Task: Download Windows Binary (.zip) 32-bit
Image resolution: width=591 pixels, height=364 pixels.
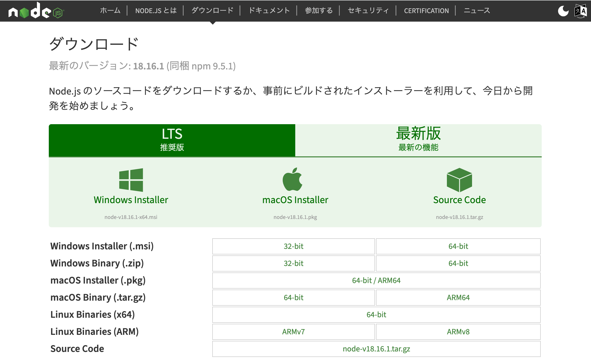Action: (x=293, y=263)
